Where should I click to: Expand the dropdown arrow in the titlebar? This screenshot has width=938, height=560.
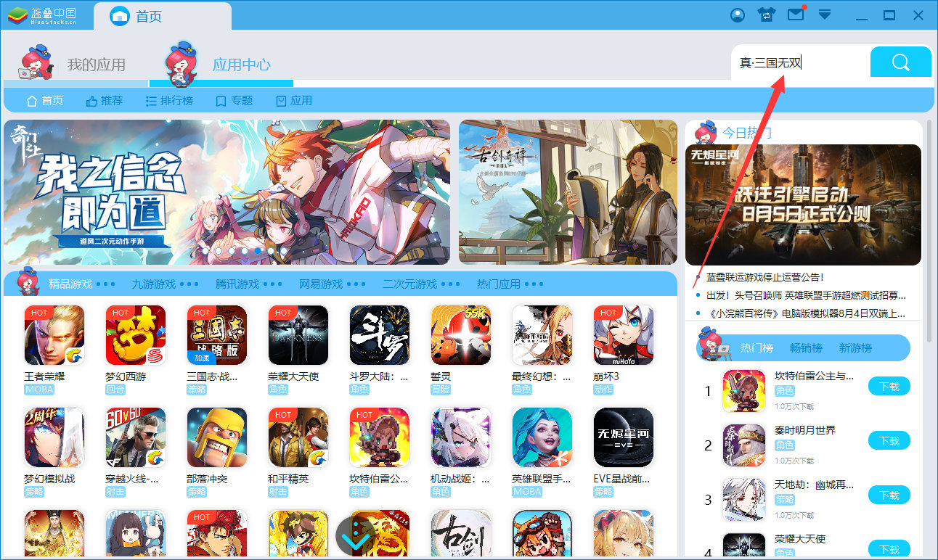coord(824,15)
